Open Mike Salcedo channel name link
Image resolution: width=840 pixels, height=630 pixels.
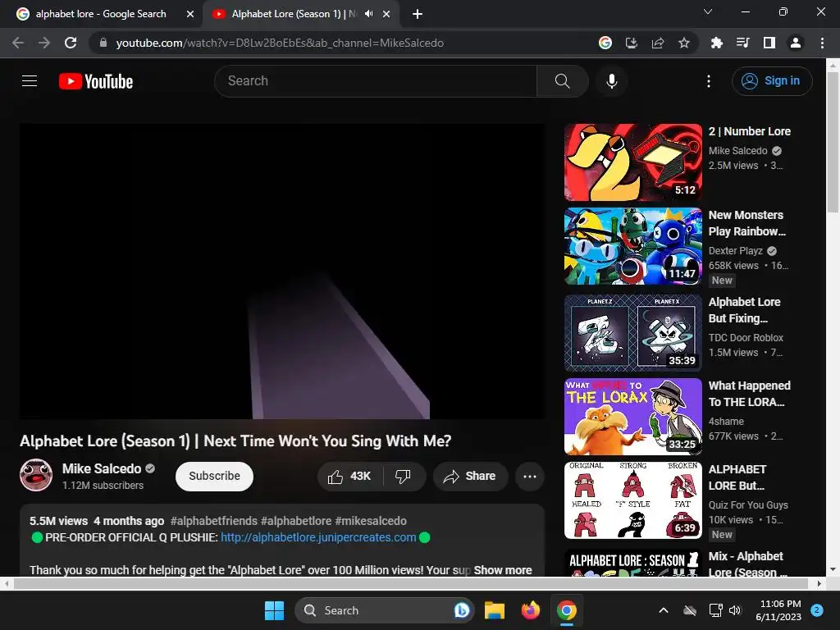pos(101,468)
